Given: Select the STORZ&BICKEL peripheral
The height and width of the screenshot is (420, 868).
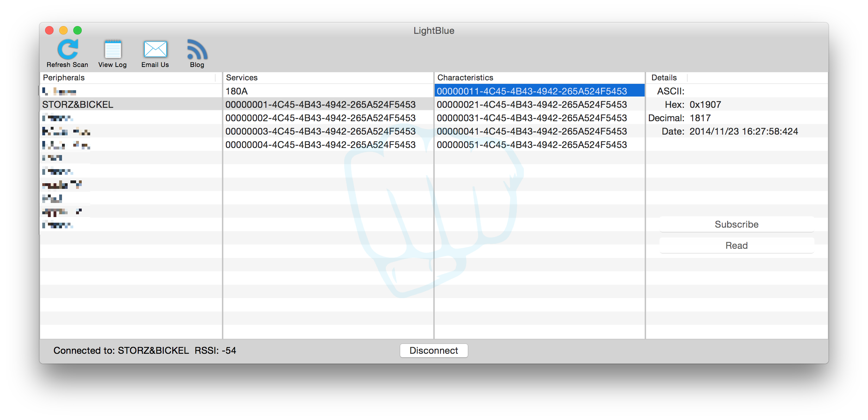Looking at the screenshot, I should (x=131, y=105).
